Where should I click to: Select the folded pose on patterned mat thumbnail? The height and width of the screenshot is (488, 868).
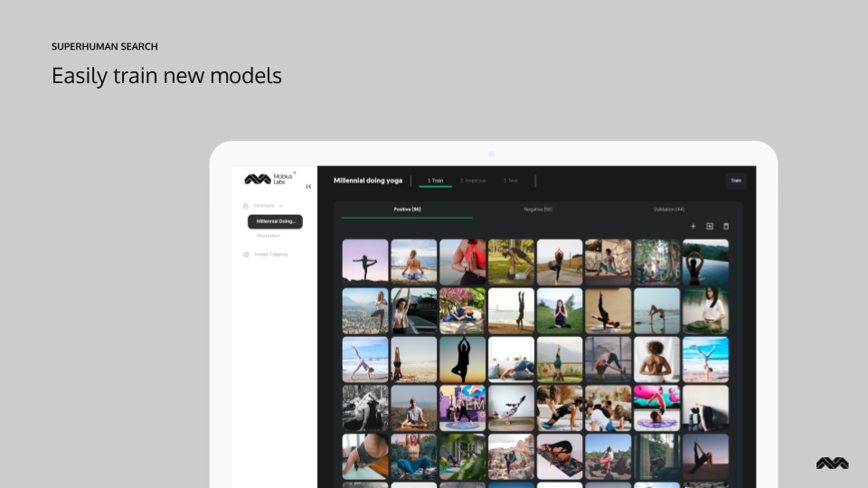pyautogui.click(x=560, y=457)
